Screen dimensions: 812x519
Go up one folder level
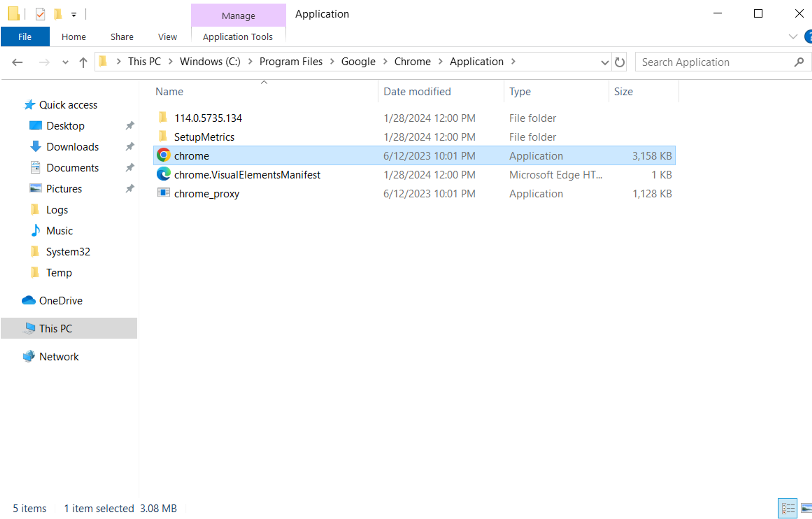pyautogui.click(x=83, y=62)
